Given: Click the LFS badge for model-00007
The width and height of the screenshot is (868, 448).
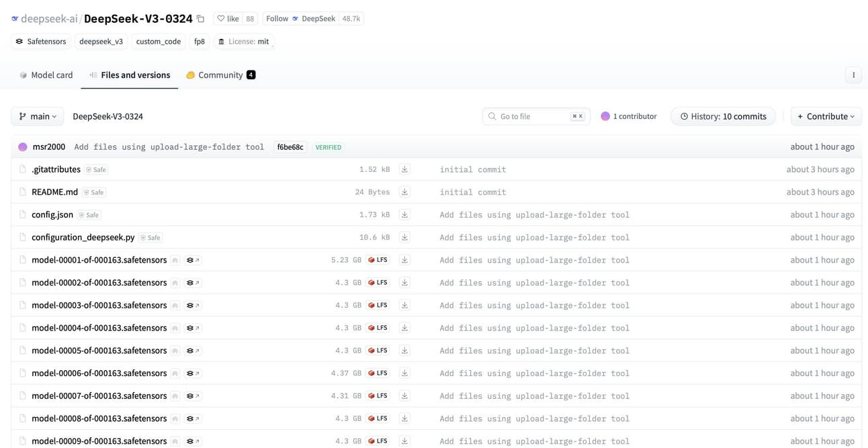Looking at the screenshot, I should click(378, 396).
